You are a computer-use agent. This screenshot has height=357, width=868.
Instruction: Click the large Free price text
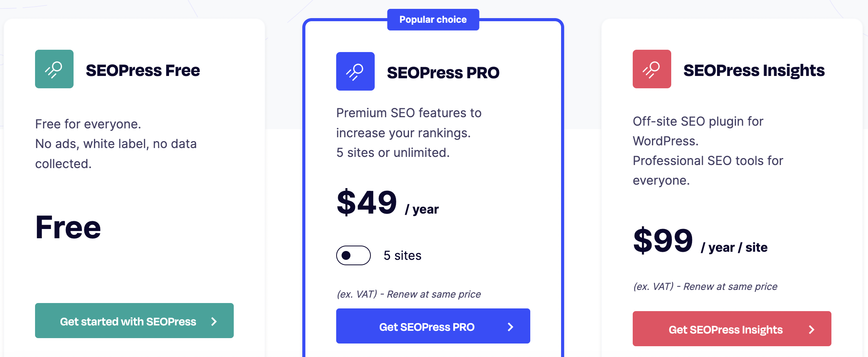tap(68, 227)
